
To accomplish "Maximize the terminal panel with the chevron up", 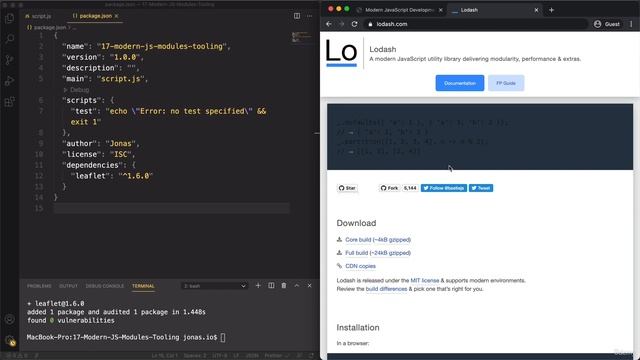I will [297, 286].
